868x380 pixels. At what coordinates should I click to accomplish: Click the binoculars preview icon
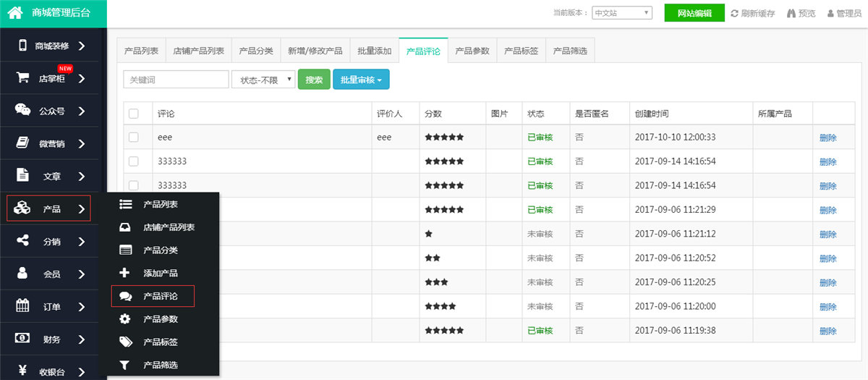pos(791,13)
